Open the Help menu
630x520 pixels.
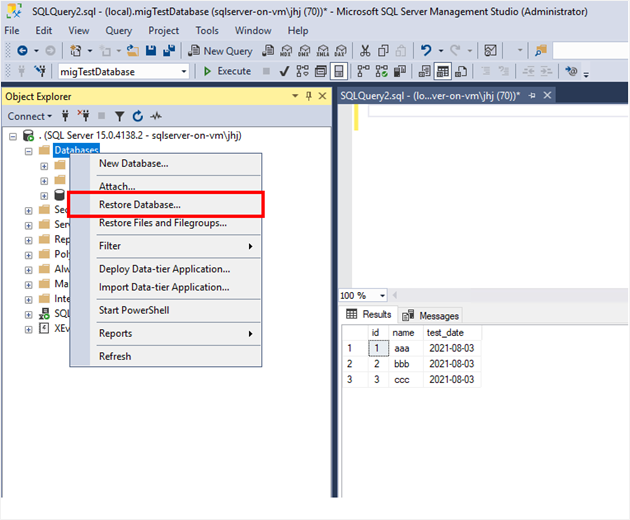click(x=298, y=31)
